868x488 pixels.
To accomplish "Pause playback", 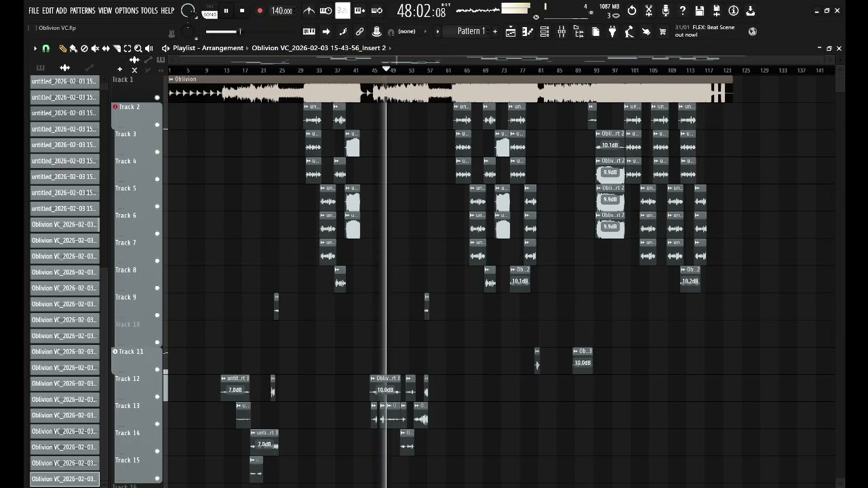I will [226, 11].
